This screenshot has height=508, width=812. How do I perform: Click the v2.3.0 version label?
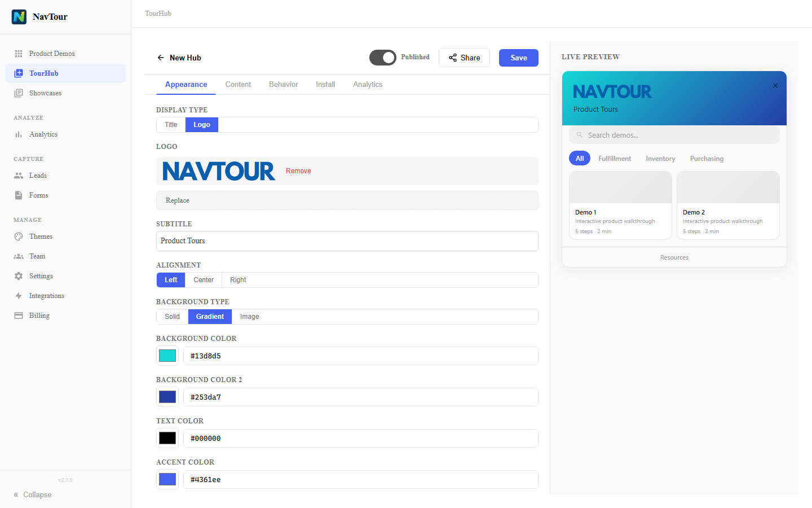tap(65, 480)
